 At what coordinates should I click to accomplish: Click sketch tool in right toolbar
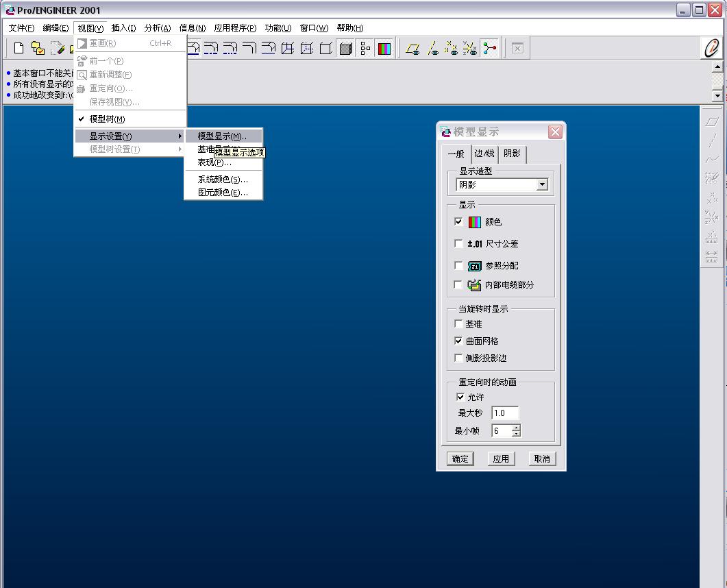coord(712,179)
